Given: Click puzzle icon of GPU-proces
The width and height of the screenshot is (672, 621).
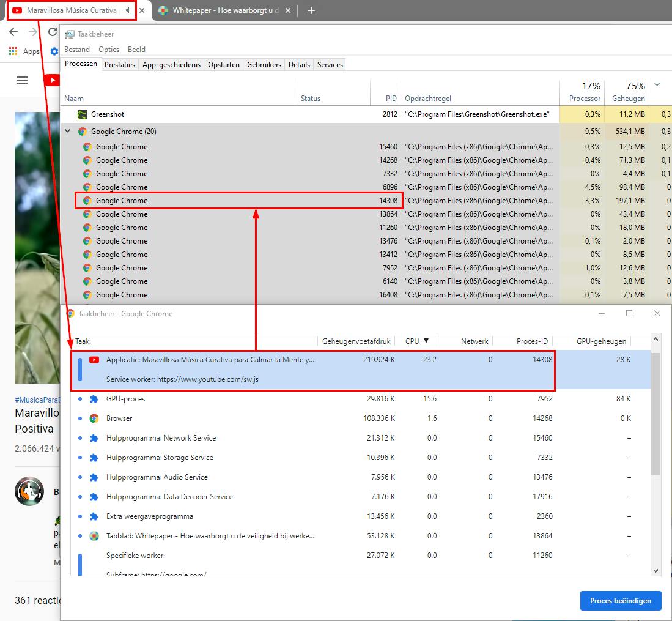Looking at the screenshot, I should pos(94,399).
